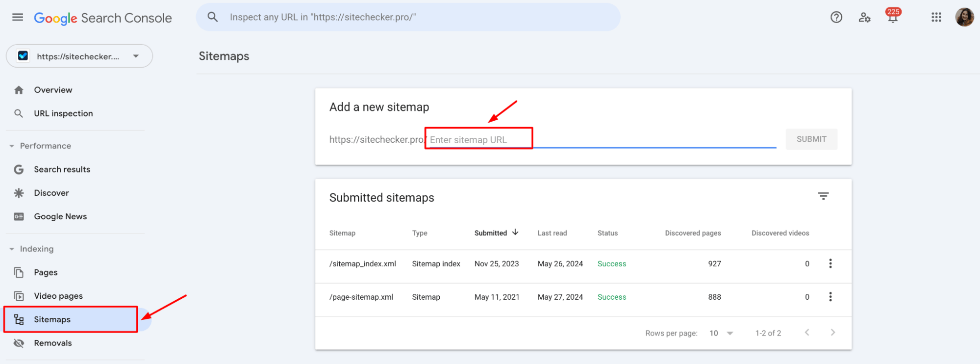
Task: Open the hamburger main menu
Action: tap(18, 17)
